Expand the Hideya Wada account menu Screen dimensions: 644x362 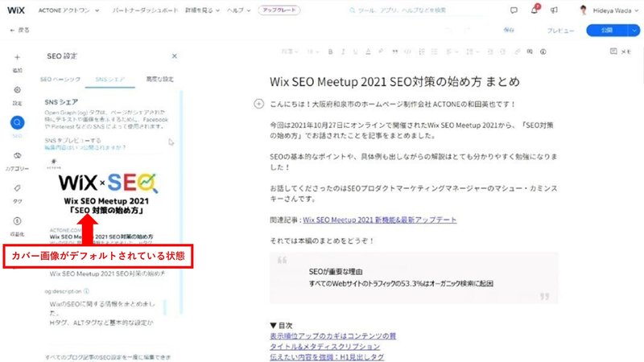(636, 10)
